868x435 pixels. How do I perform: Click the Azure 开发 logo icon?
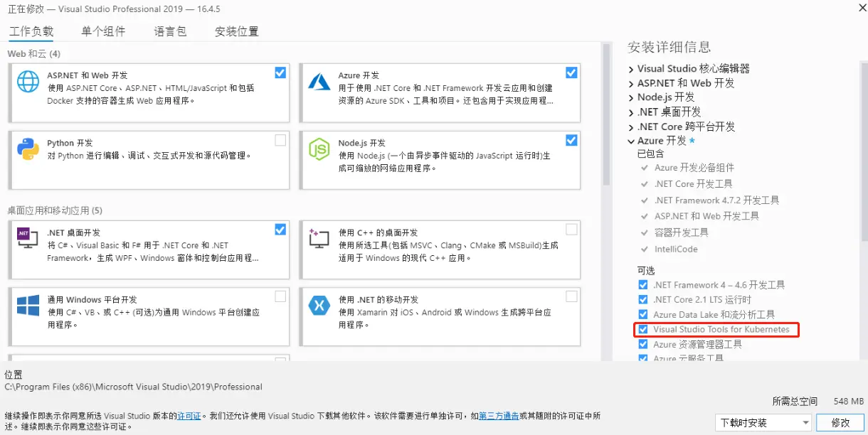point(319,82)
